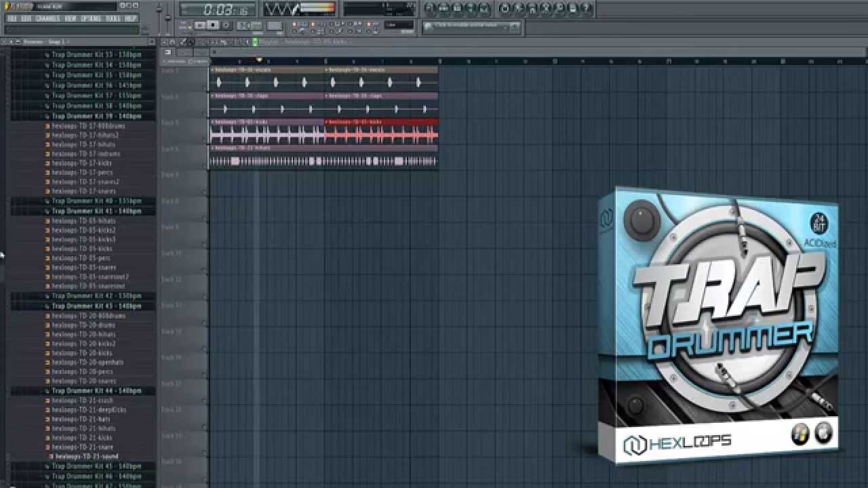The height and width of the screenshot is (488, 868).
Task: Click the playlist view shortcut icon
Action: click(430, 9)
